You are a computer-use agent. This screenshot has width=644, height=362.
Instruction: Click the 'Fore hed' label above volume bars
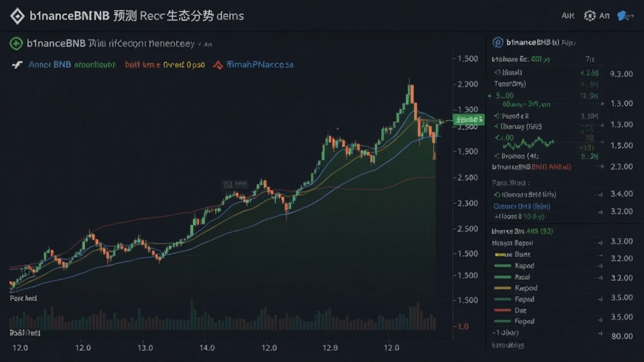(x=23, y=299)
